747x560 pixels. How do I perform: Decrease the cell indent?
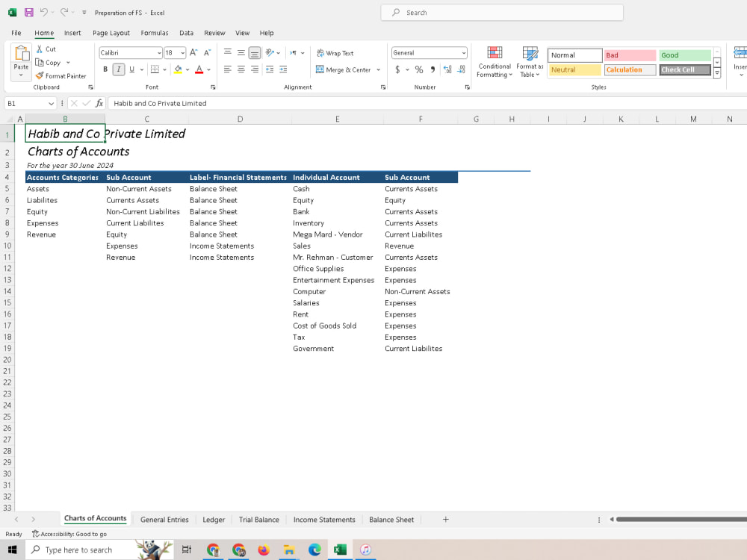click(270, 69)
